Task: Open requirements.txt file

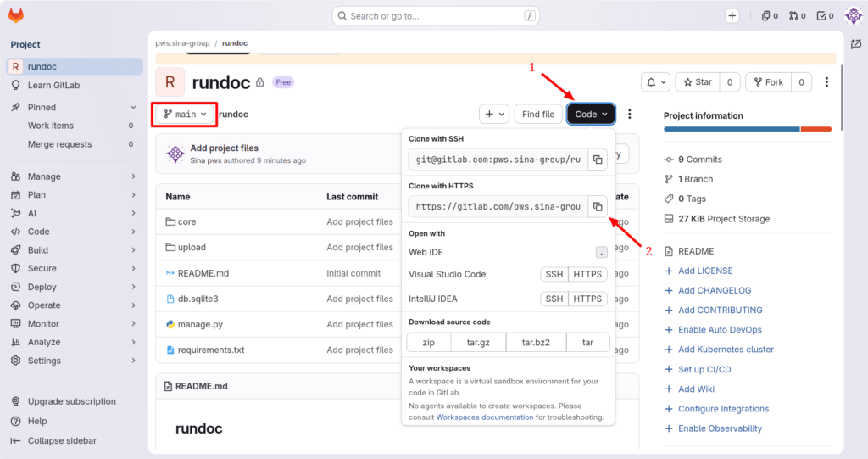Action: (211, 350)
